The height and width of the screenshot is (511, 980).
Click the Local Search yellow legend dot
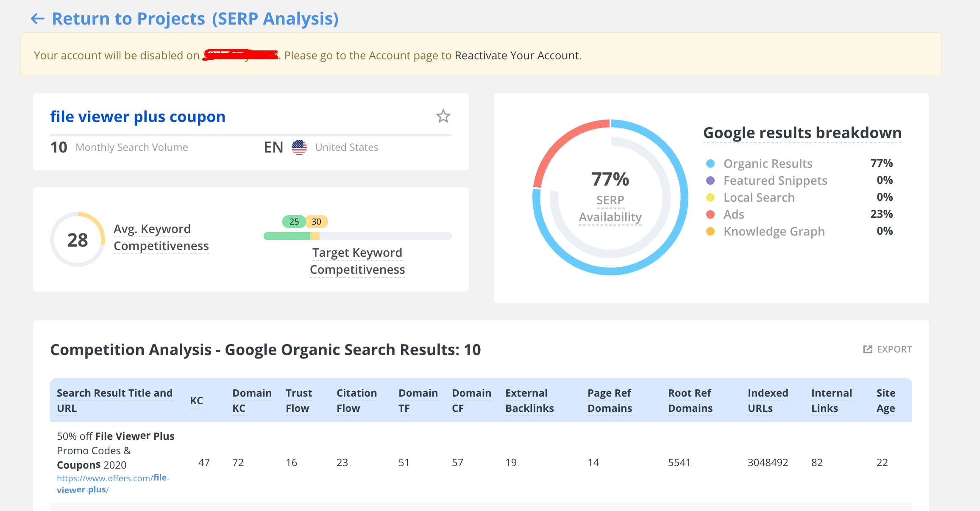[710, 197]
